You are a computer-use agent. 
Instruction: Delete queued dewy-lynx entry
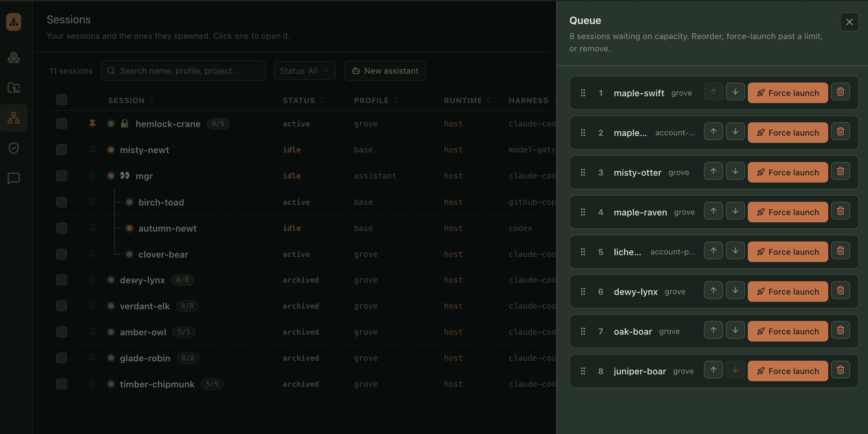tap(840, 290)
